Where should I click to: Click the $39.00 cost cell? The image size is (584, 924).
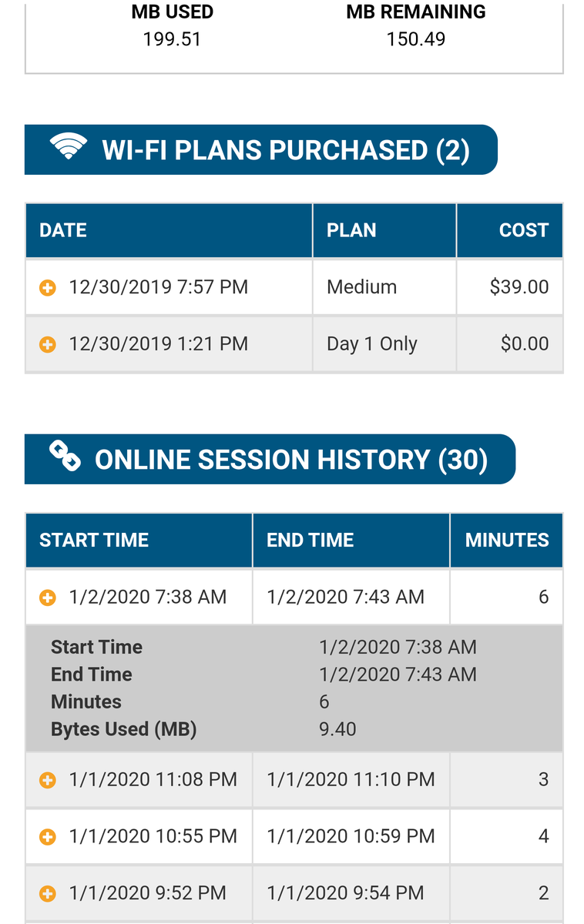tap(510, 287)
